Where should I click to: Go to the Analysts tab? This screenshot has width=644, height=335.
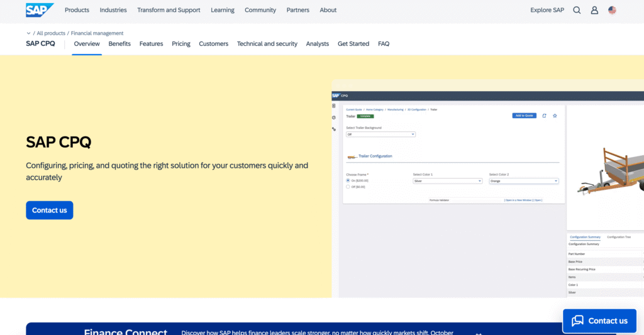[x=318, y=43]
